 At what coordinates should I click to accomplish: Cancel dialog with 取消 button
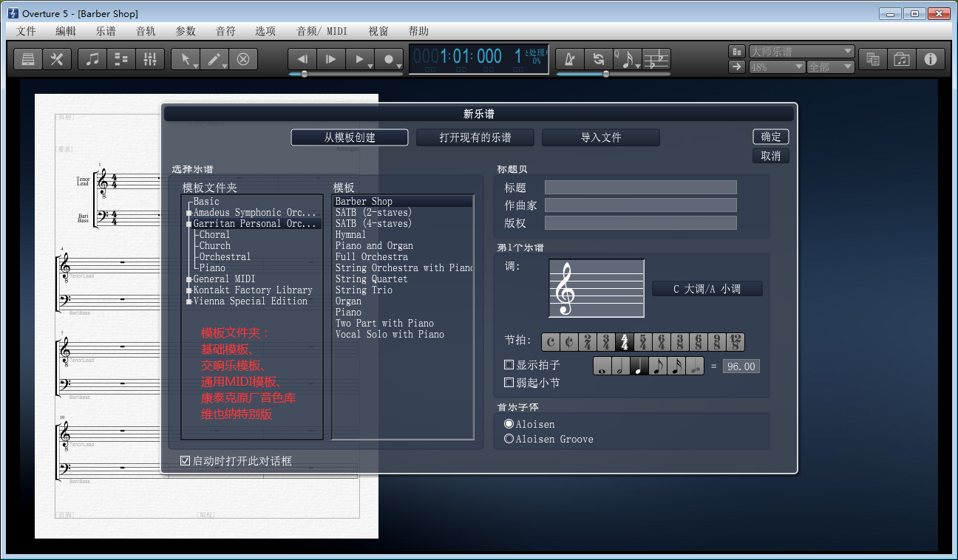(771, 156)
